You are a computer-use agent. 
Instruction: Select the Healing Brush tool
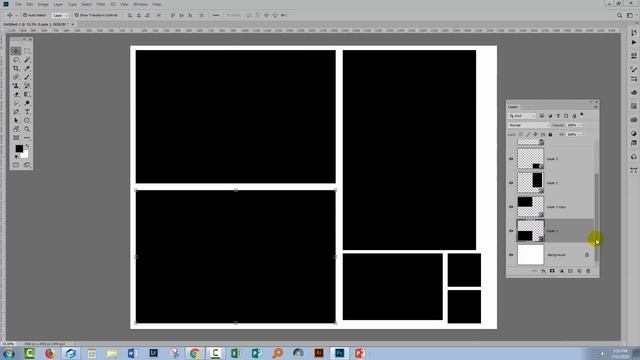(x=16, y=77)
